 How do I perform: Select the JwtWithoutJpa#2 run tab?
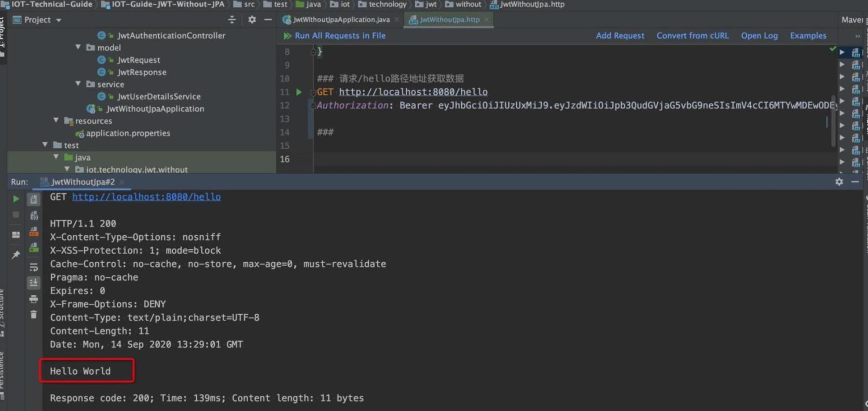tap(82, 182)
